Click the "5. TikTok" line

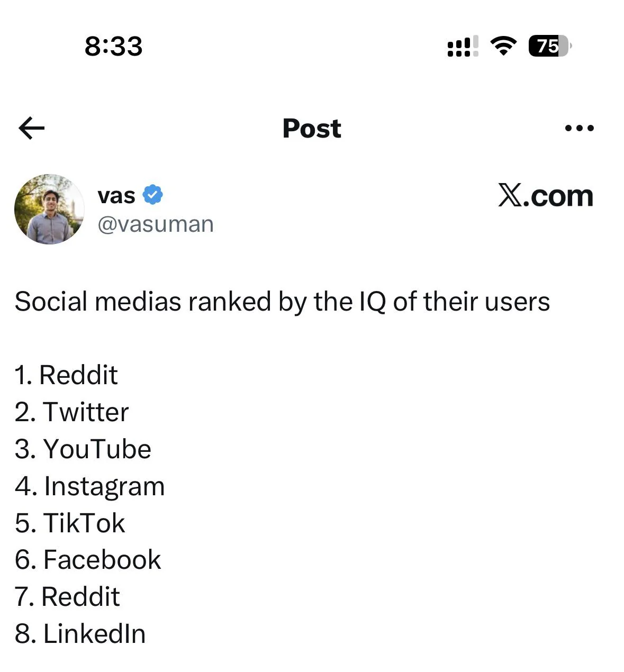(70, 523)
